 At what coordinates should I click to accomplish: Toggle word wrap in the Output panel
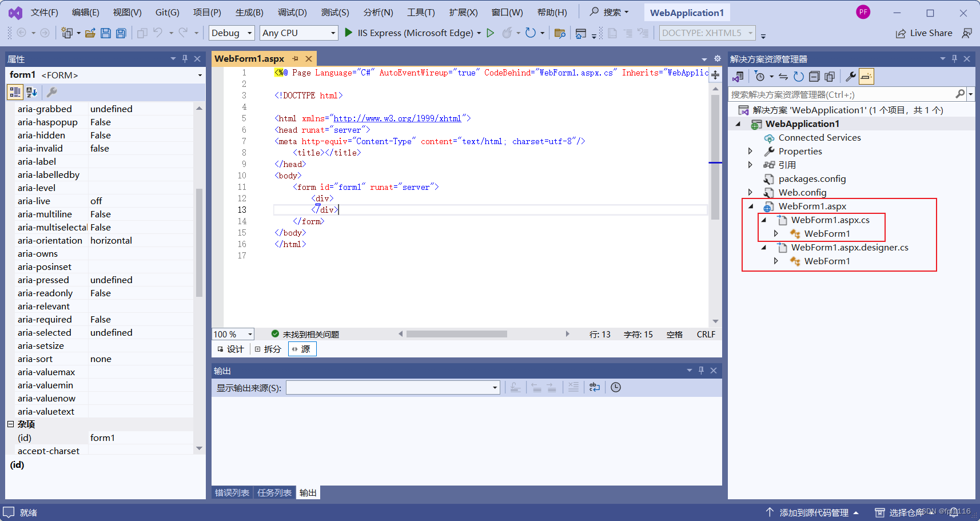click(595, 387)
